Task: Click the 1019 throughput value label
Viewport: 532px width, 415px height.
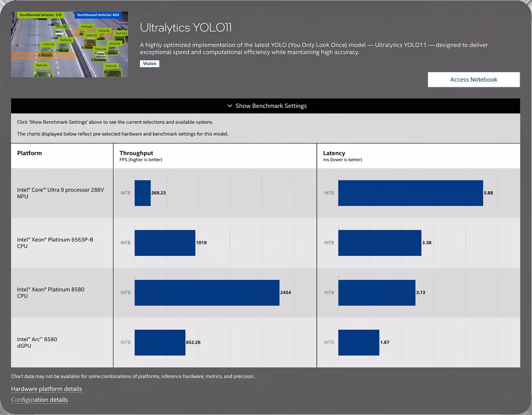Action: pyautogui.click(x=201, y=243)
